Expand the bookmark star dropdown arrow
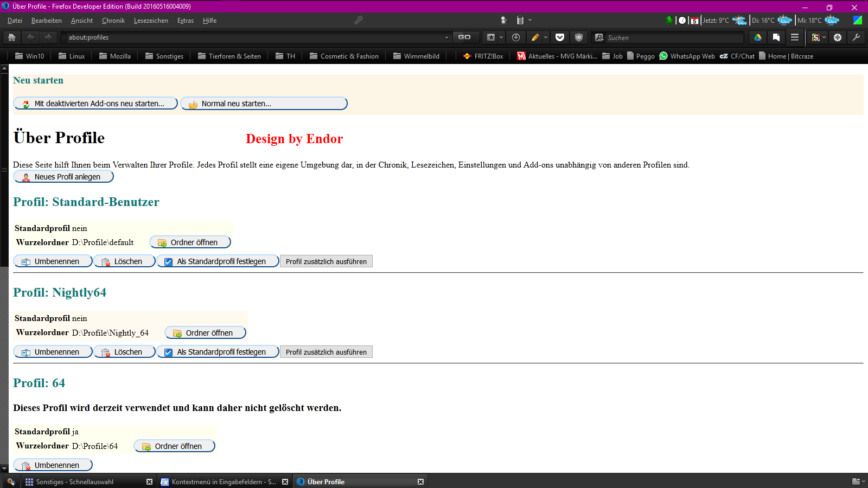 (x=501, y=37)
